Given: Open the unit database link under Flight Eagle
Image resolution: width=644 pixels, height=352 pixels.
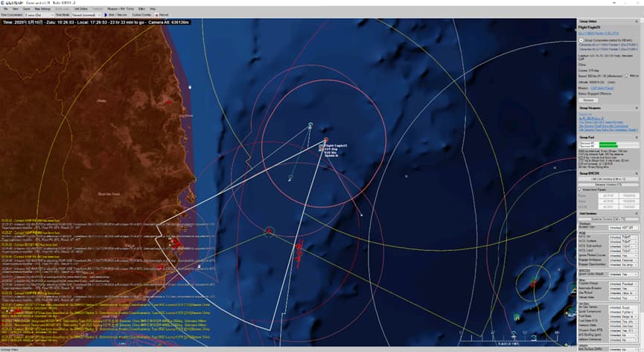Looking at the screenshot, I should click(x=599, y=33).
